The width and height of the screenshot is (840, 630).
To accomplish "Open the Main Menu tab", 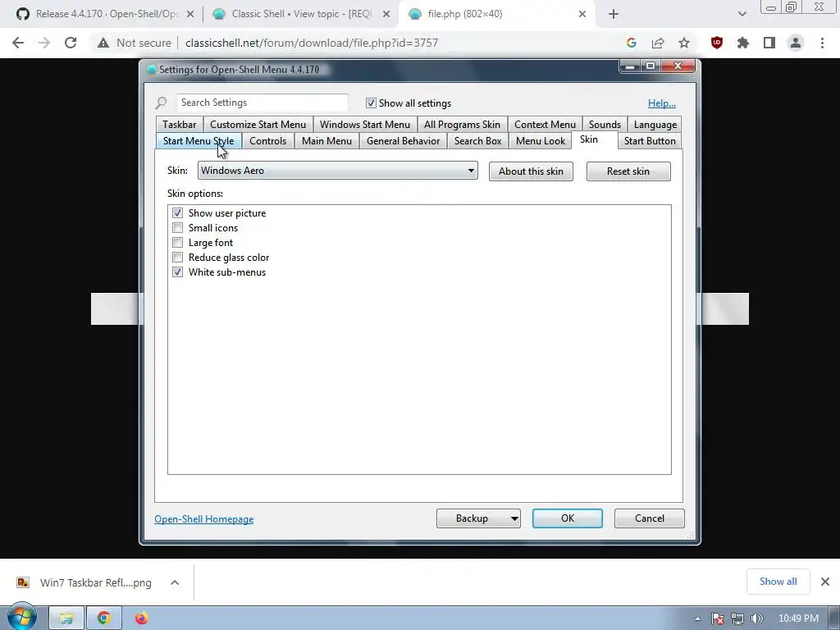I will coord(326,141).
